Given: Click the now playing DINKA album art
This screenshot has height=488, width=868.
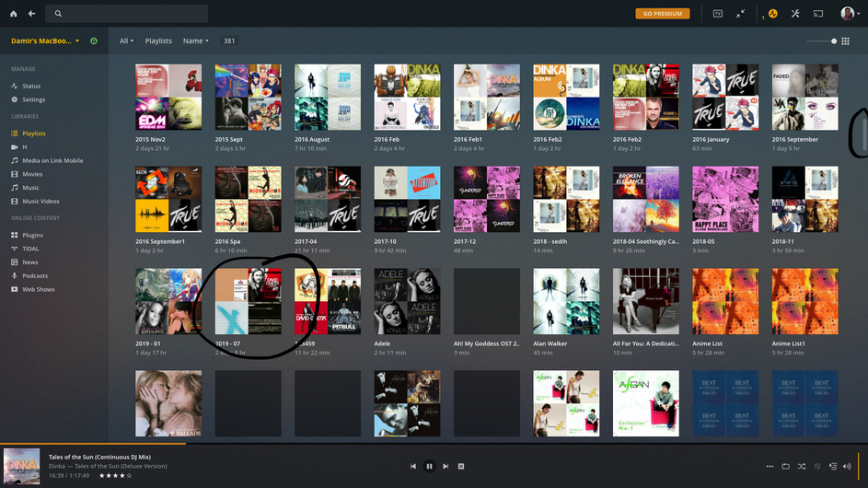Looking at the screenshot, I should tap(21, 467).
